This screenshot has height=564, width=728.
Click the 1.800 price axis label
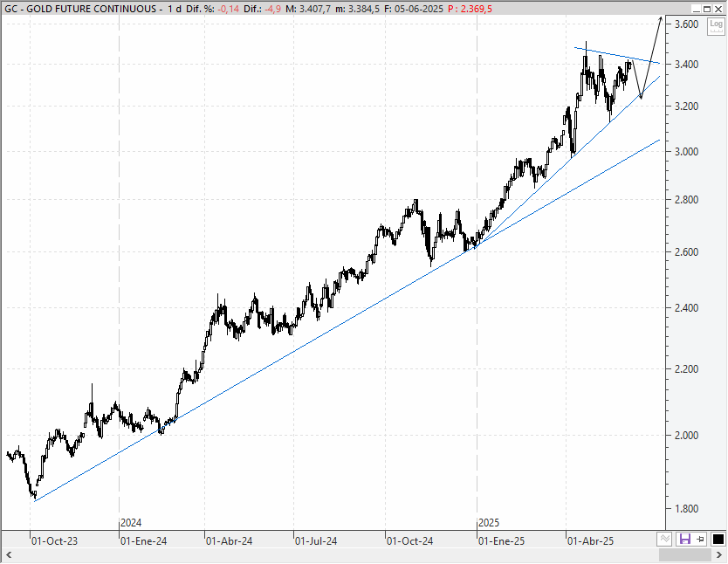point(686,509)
